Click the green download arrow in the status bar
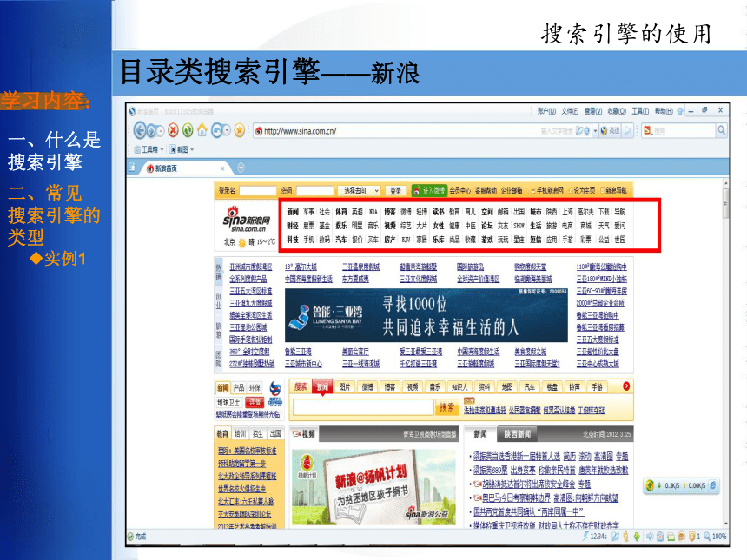 point(637,537)
